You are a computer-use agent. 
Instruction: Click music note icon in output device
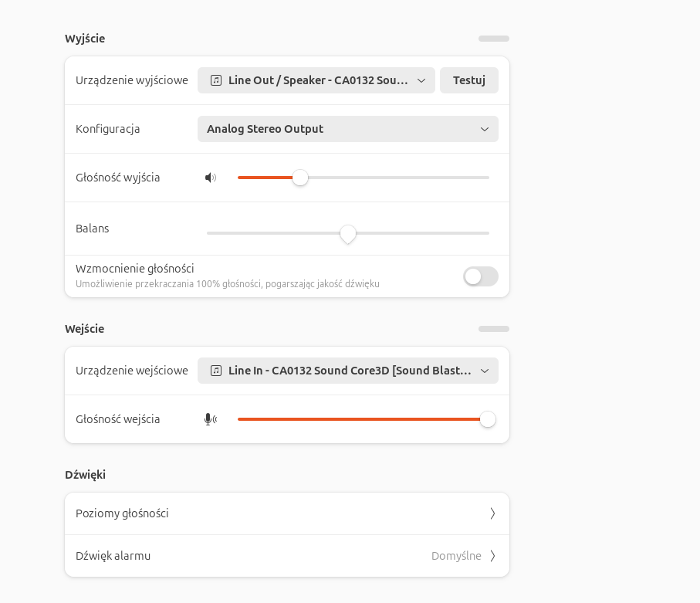(216, 80)
